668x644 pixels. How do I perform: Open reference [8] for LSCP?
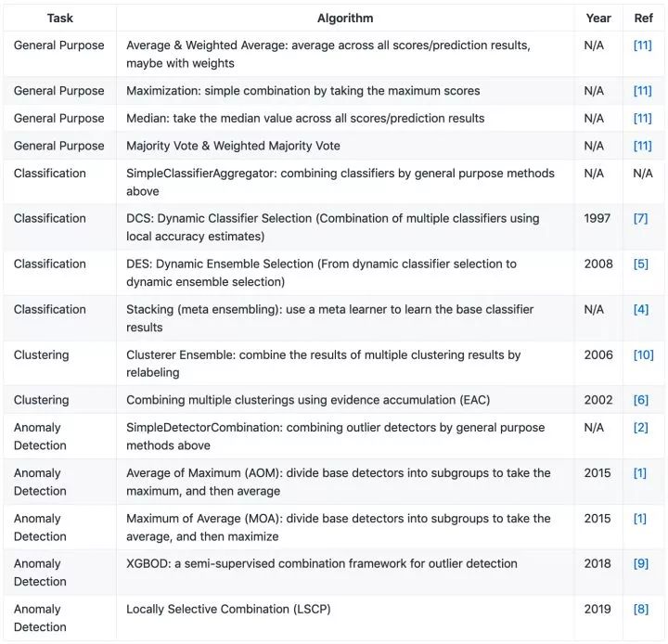640,609
